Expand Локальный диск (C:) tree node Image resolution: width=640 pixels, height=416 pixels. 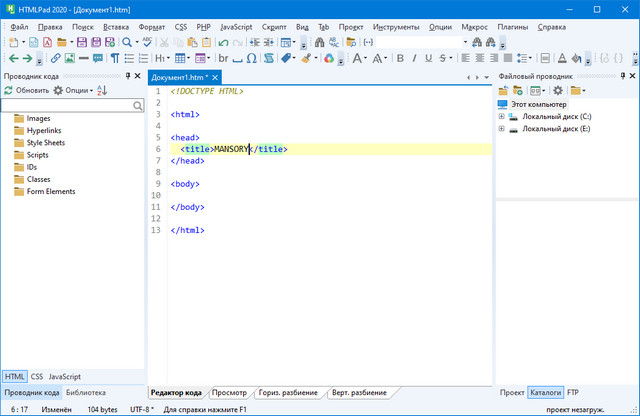point(501,116)
